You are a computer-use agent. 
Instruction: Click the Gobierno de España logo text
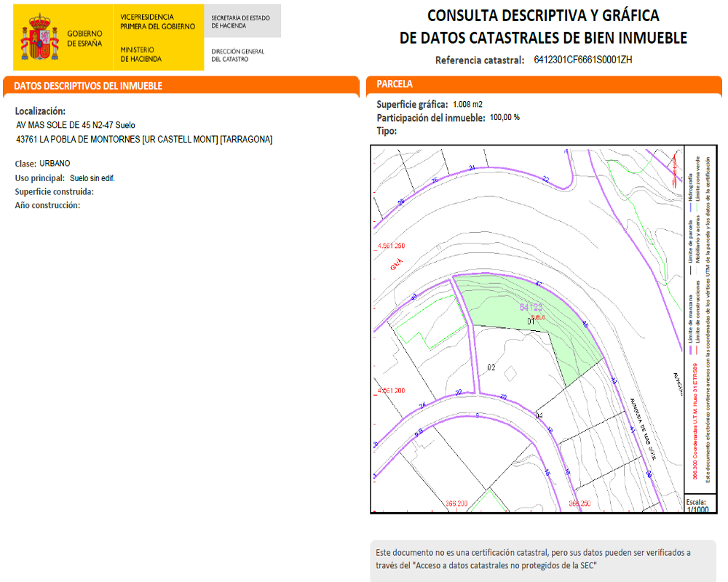pyautogui.click(x=84, y=39)
